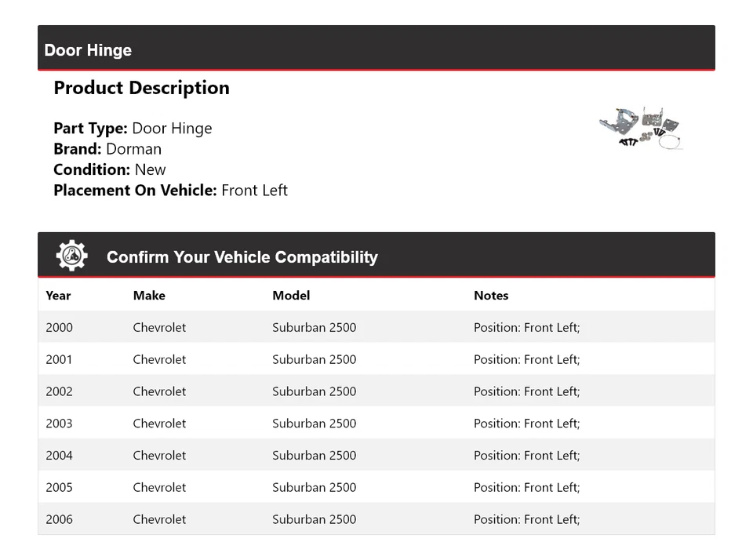The image size is (753, 560).
Task: Click Chevrolet in the 2001 row
Action: (x=159, y=360)
